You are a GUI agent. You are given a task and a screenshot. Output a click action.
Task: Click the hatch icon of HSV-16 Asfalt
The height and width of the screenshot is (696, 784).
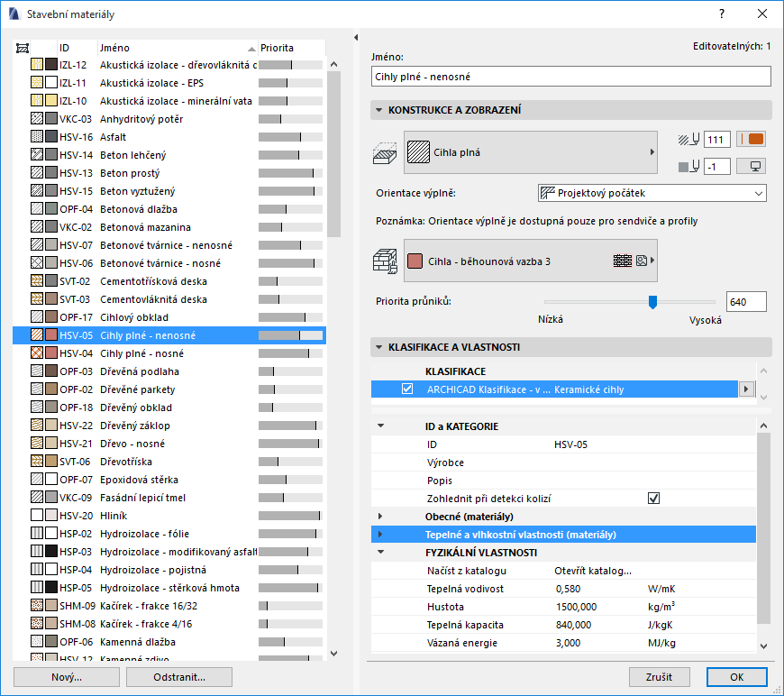[x=37, y=137]
